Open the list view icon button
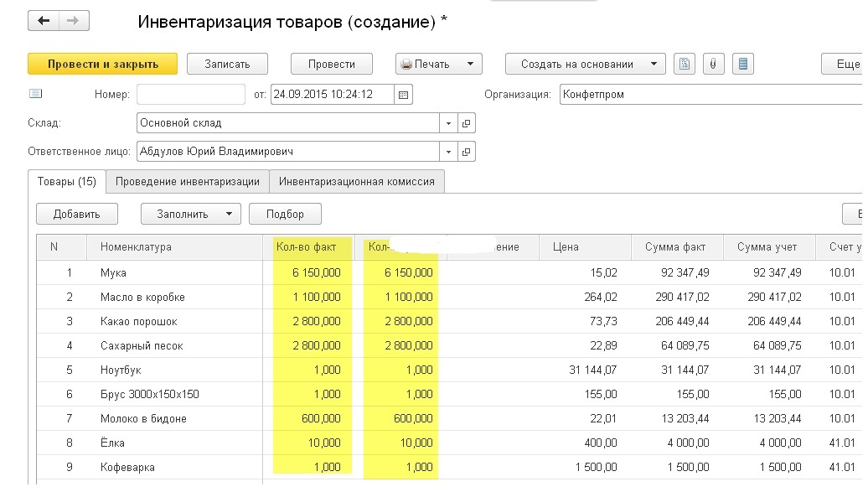 (743, 64)
